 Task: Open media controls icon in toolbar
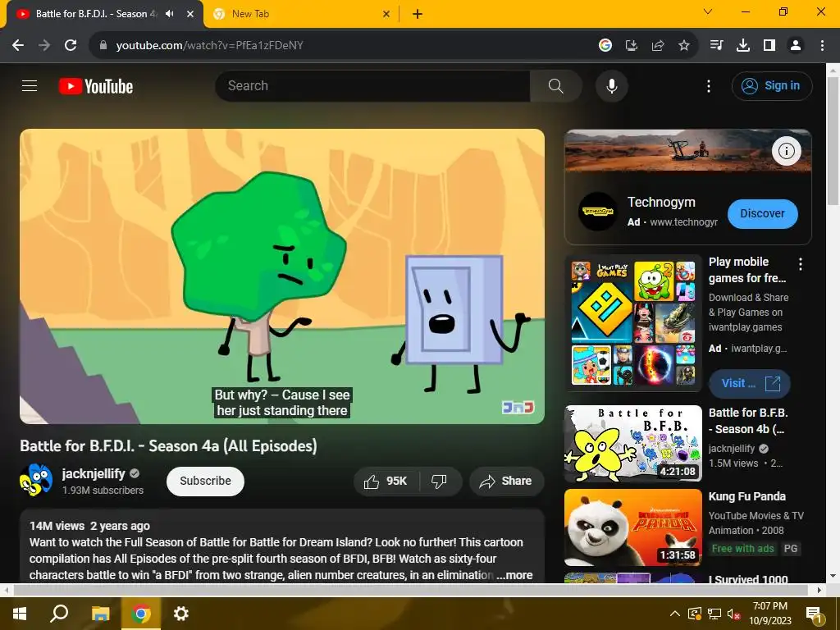[x=716, y=46]
